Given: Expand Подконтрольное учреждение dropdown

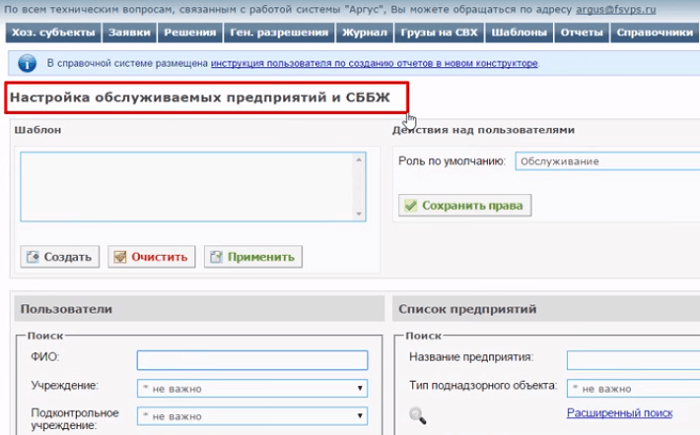Looking at the screenshot, I should (x=252, y=417).
